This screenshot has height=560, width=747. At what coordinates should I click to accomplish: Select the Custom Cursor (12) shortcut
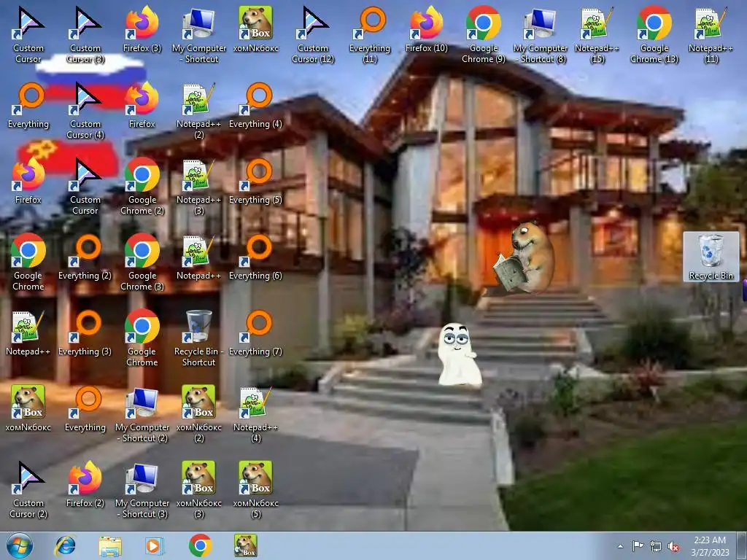pos(313,34)
